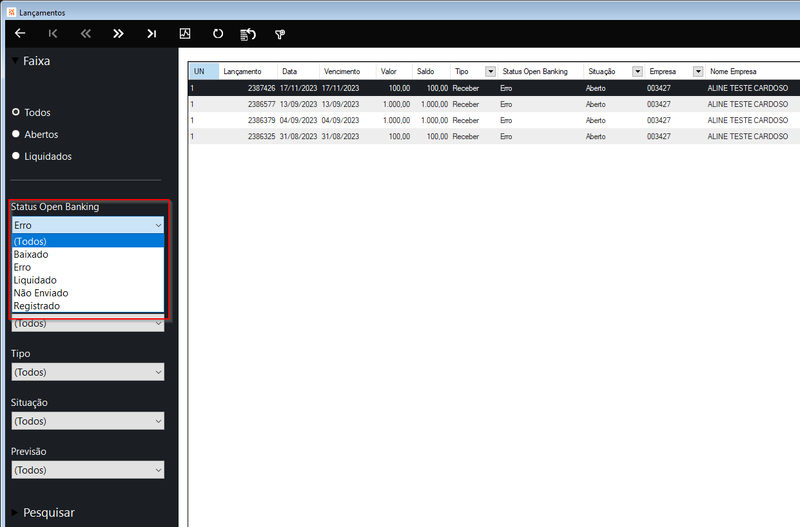This screenshot has height=527, width=800.
Task: Click the refresh circular arrow icon
Action: (x=218, y=34)
